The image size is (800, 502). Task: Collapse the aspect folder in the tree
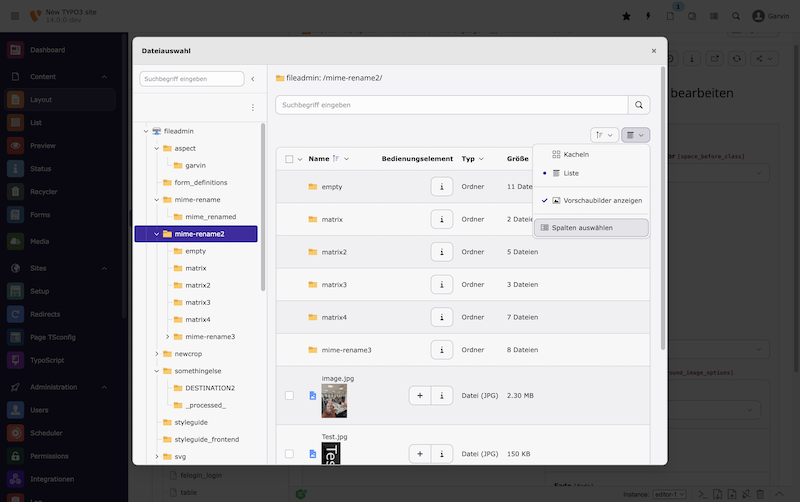[x=155, y=148]
